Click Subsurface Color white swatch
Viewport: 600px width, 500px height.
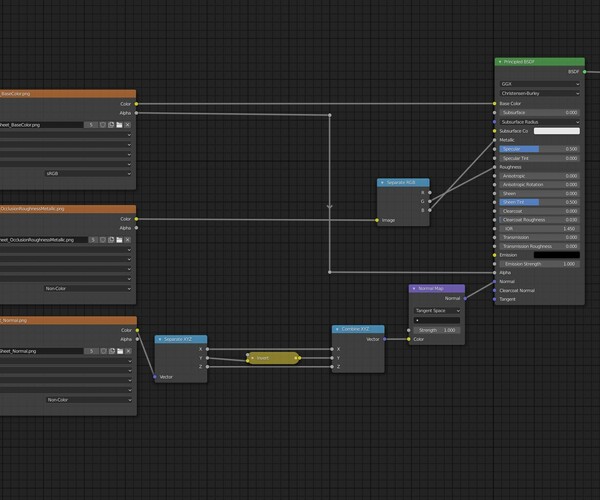pos(557,131)
